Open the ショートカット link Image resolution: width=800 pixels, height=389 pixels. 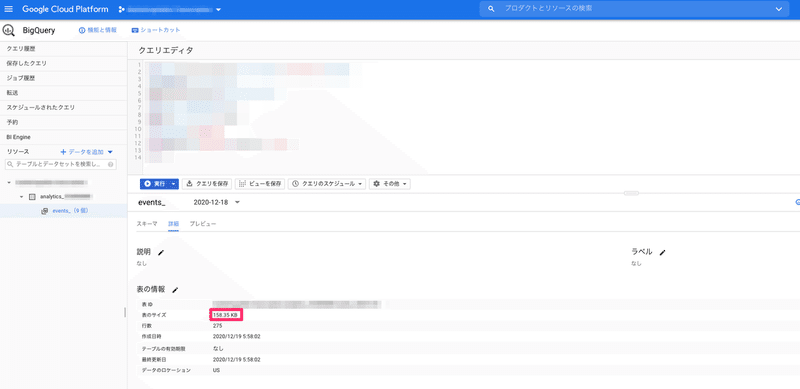[x=156, y=30]
